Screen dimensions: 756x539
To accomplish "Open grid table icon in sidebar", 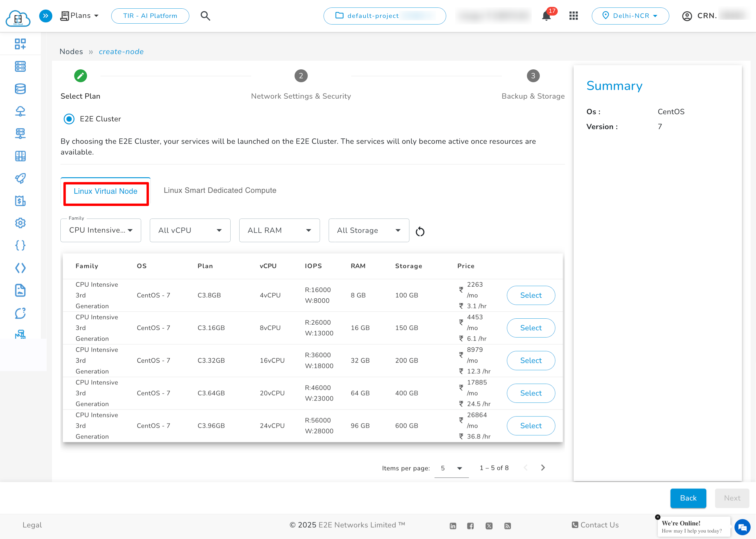I will coord(20,156).
